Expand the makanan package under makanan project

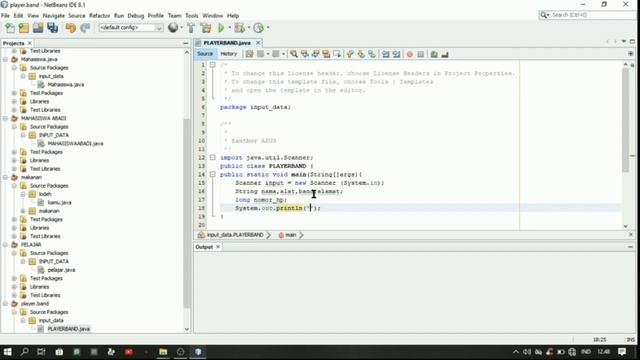(x=23, y=211)
